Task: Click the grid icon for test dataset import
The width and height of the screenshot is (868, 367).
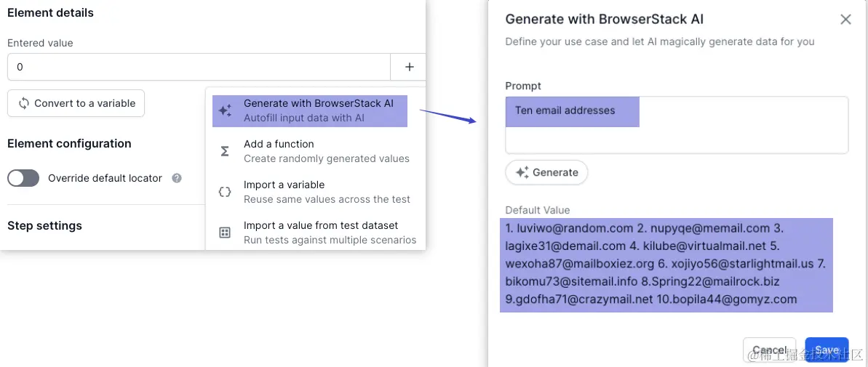Action: (x=225, y=233)
